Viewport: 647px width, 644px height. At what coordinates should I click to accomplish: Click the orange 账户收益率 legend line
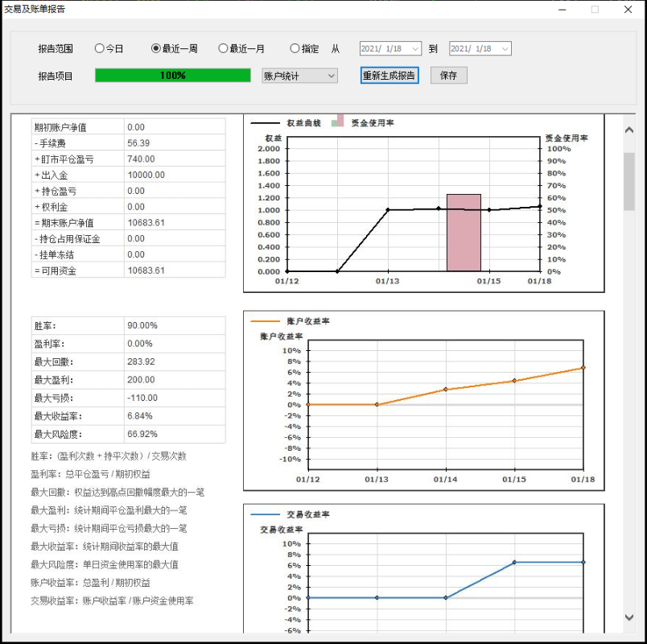click(265, 321)
